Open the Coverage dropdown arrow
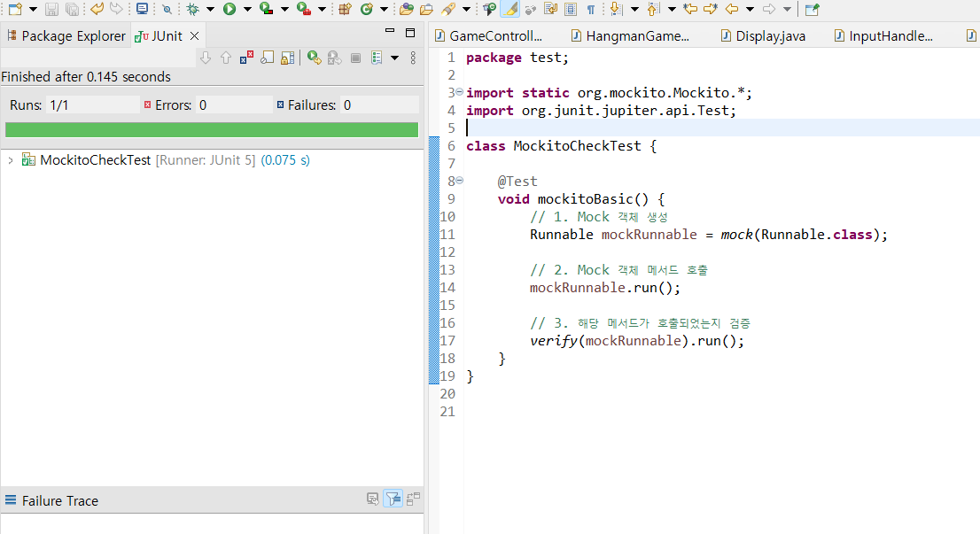 (284, 10)
